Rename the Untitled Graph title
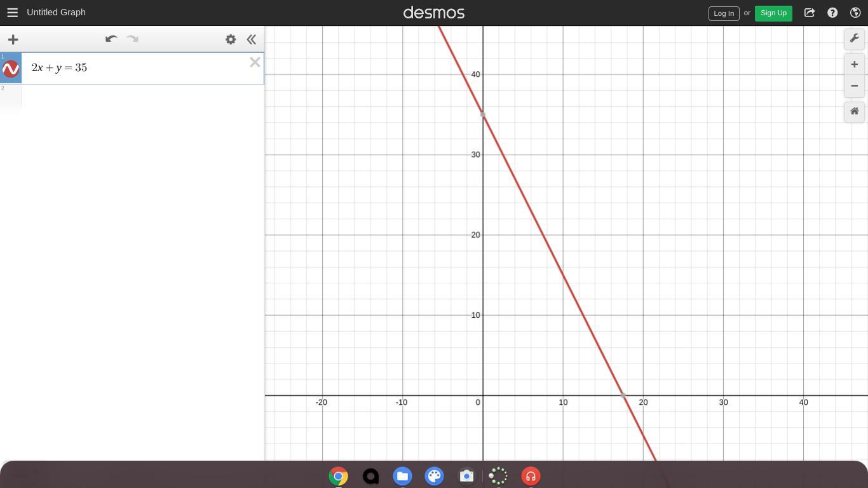Screen dimensions: 868x488 [x=56, y=13]
